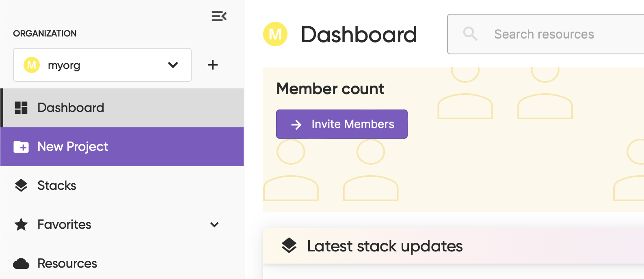Select Stacks in the sidebar
The image size is (644, 279).
coord(57,186)
